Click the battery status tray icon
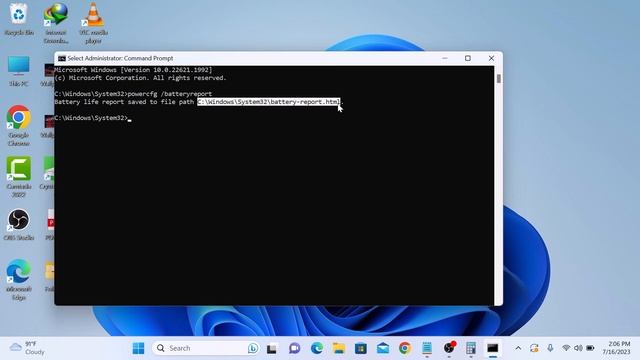Image resolution: width=640 pixels, height=360 pixels. click(590, 348)
